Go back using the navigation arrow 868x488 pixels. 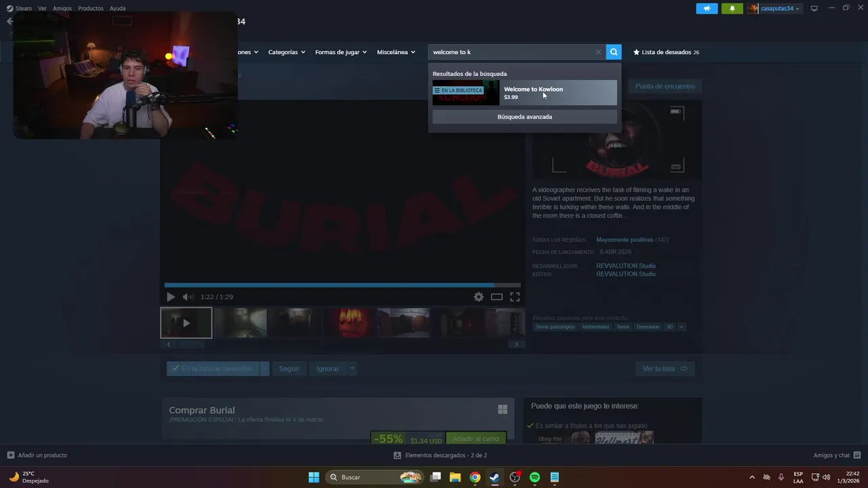[9, 21]
